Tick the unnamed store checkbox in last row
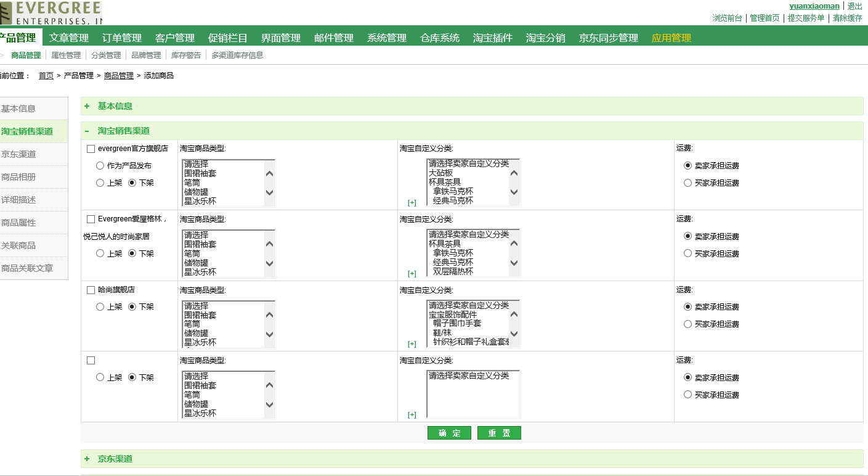Screen dimensions: 868x476 [x=91, y=360]
